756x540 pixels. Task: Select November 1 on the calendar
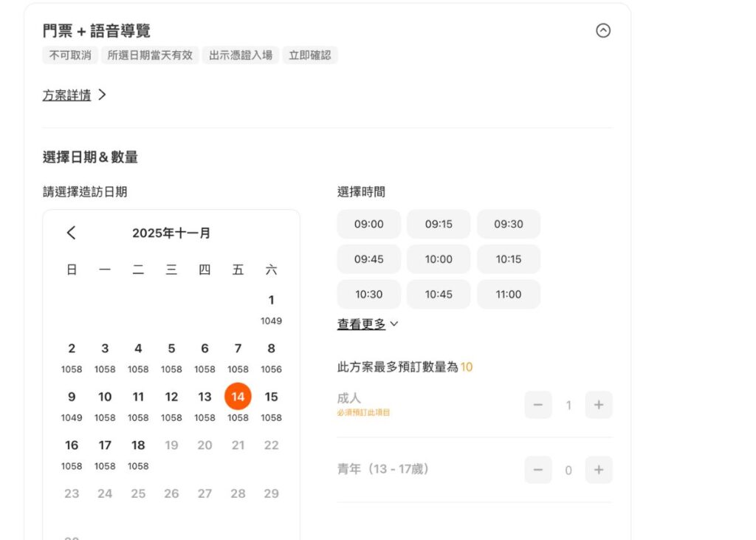[271, 300]
